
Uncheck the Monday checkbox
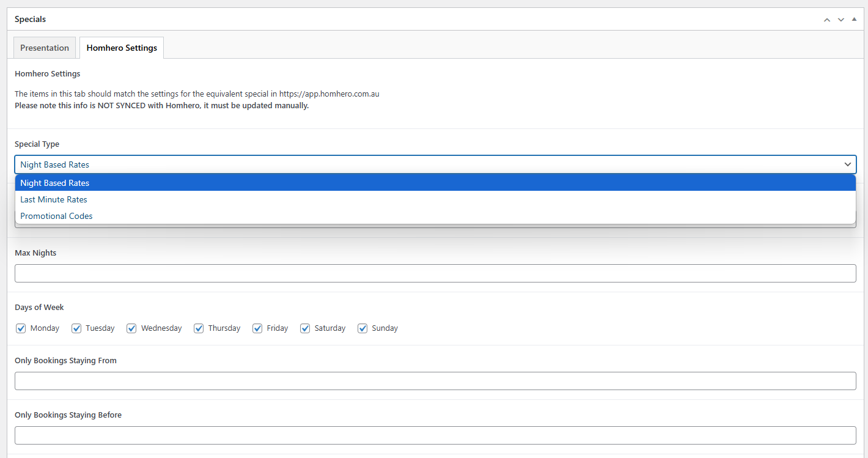pos(21,328)
